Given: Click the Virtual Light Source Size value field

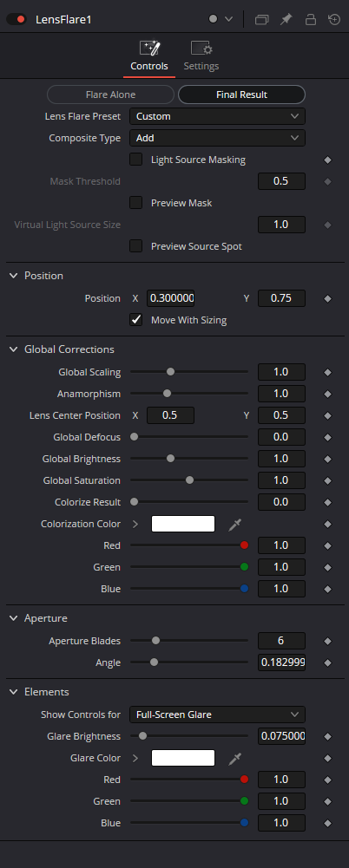Looking at the screenshot, I should pyautogui.click(x=281, y=225).
